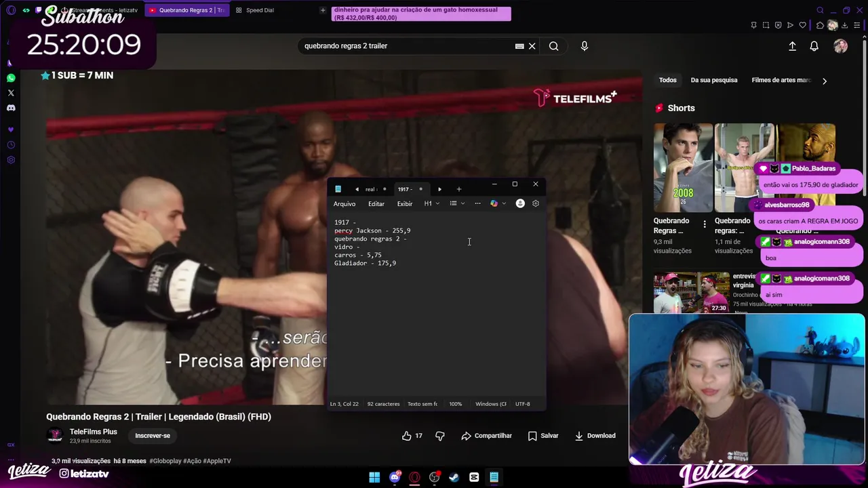Expand the Copilot dropdown arrow in Notepad
The image size is (868, 488).
(x=504, y=203)
